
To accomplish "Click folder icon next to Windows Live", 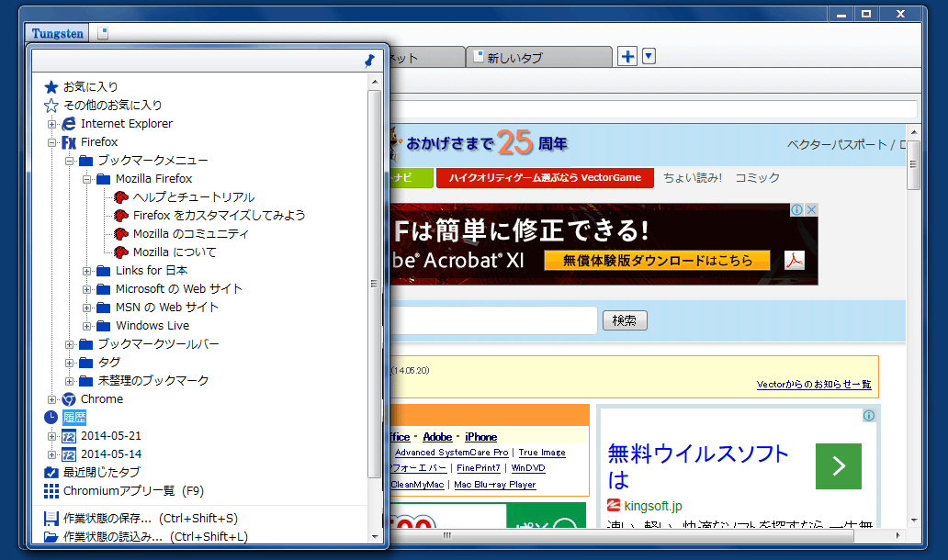I will click(x=104, y=326).
